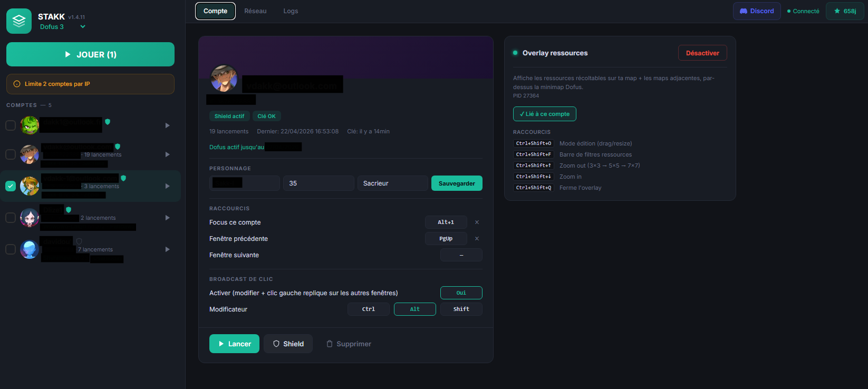This screenshot has width=868, height=389.
Task: Click the level field showing 35
Action: point(319,183)
